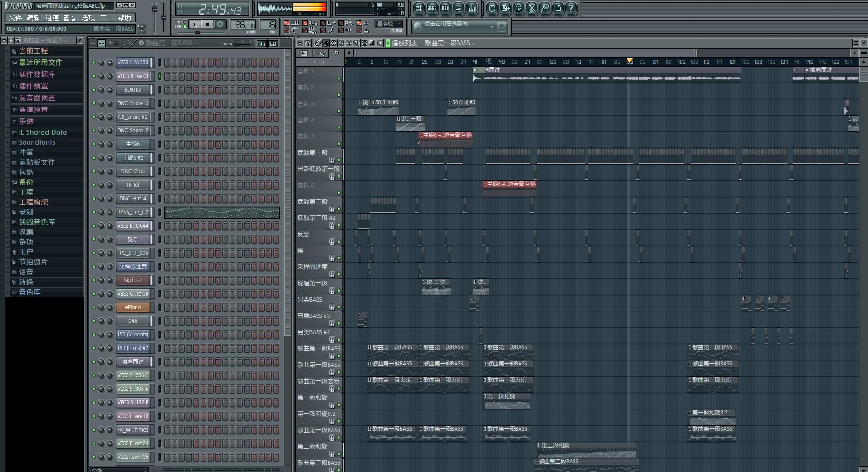The height and width of the screenshot is (472, 868).
Task: Select the mute tool in playlist toolbar
Action: click(341, 43)
